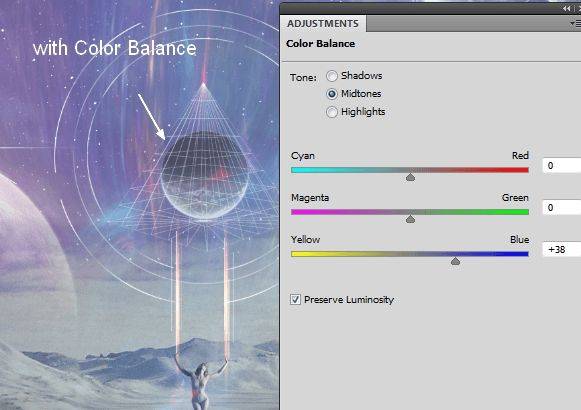
Task: Click the sphere inside the pyramid
Action: [x=205, y=175]
